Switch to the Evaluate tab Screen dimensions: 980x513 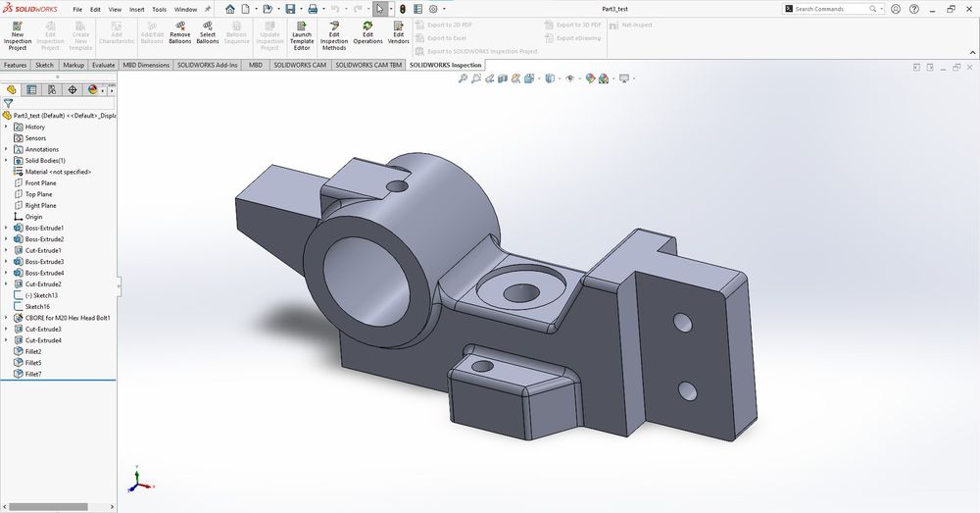[103, 65]
